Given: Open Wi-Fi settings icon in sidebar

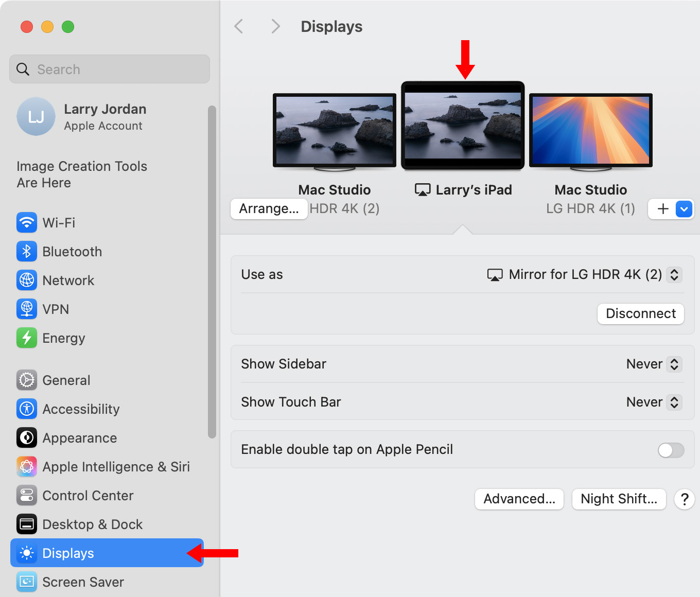Looking at the screenshot, I should click(27, 222).
